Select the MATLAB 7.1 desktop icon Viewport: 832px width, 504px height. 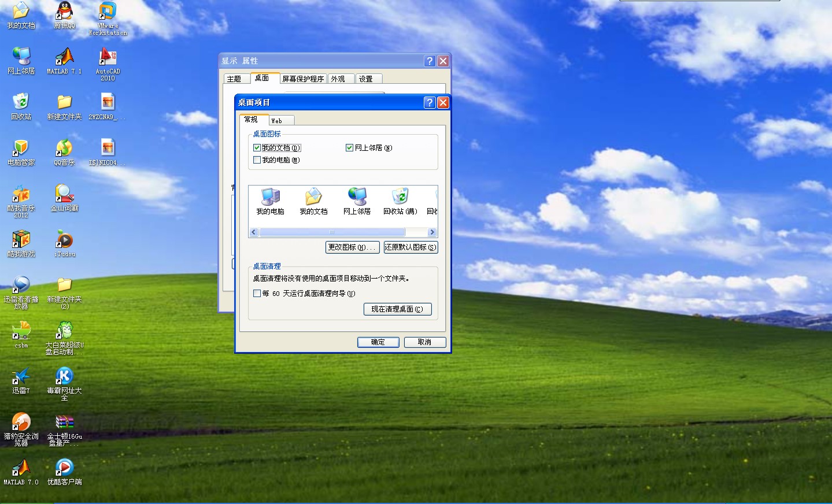coord(64,61)
